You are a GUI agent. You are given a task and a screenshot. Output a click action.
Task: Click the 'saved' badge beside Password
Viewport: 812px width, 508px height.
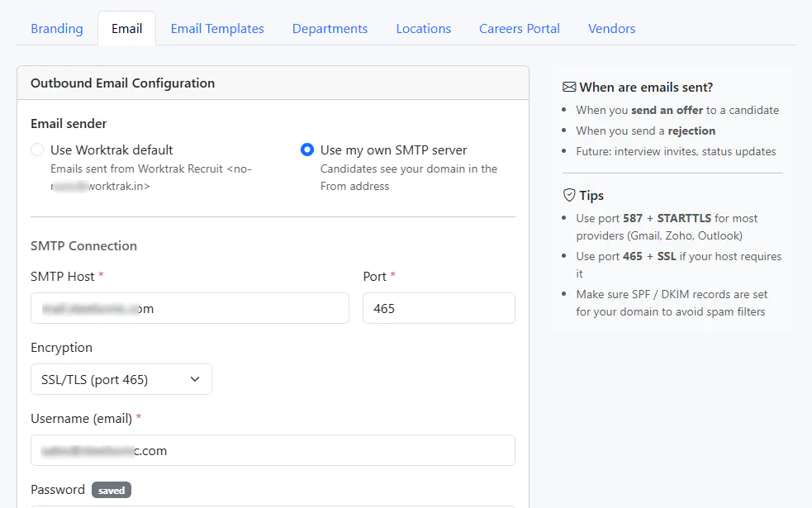pos(112,490)
